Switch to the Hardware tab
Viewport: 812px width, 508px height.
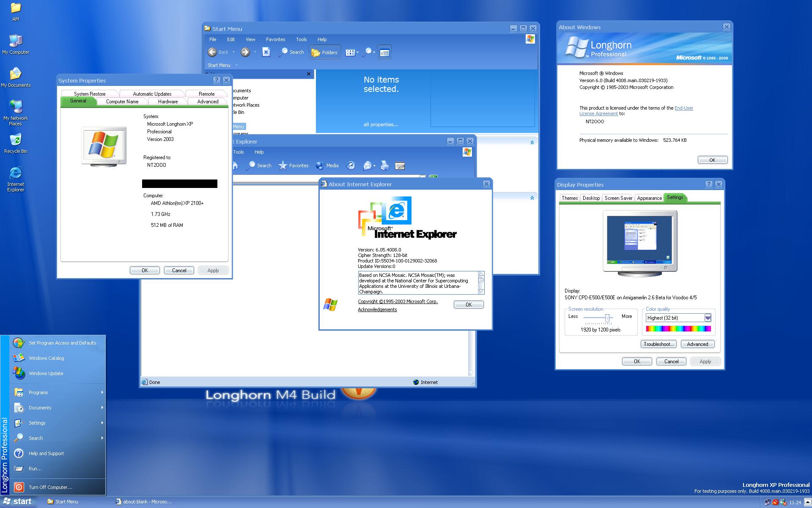pyautogui.click(x=168, y=102)
